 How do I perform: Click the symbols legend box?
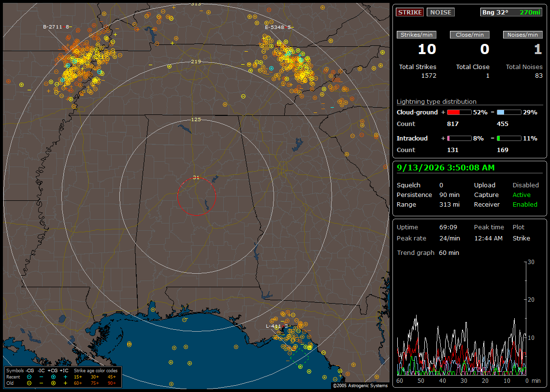(63, 377)
